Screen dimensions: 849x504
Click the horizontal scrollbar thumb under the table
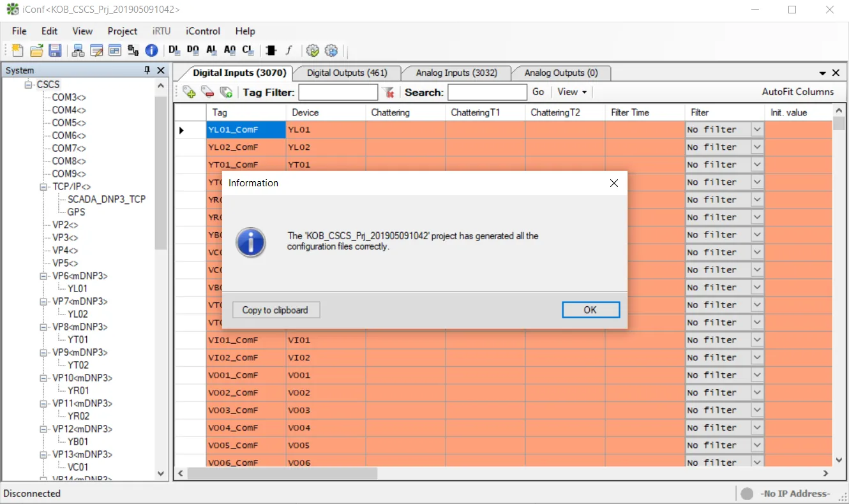(282, 473)
